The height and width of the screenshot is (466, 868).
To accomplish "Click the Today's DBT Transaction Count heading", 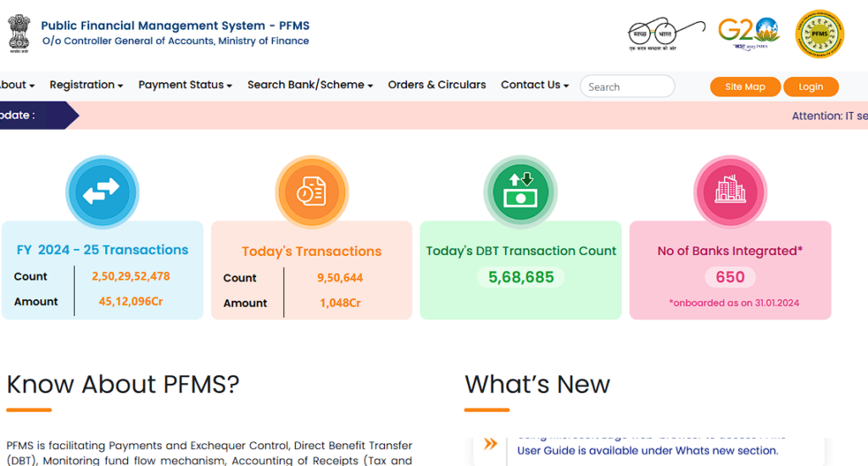I will (521, 251).
